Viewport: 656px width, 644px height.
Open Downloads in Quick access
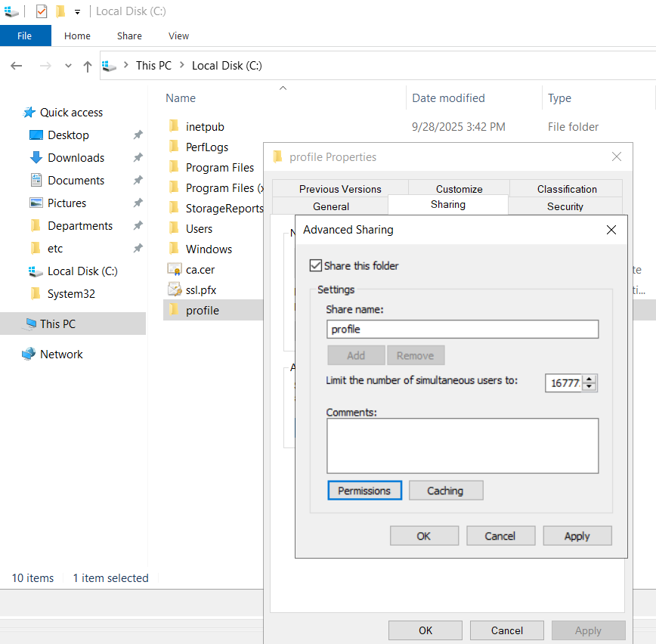(76, 158)
